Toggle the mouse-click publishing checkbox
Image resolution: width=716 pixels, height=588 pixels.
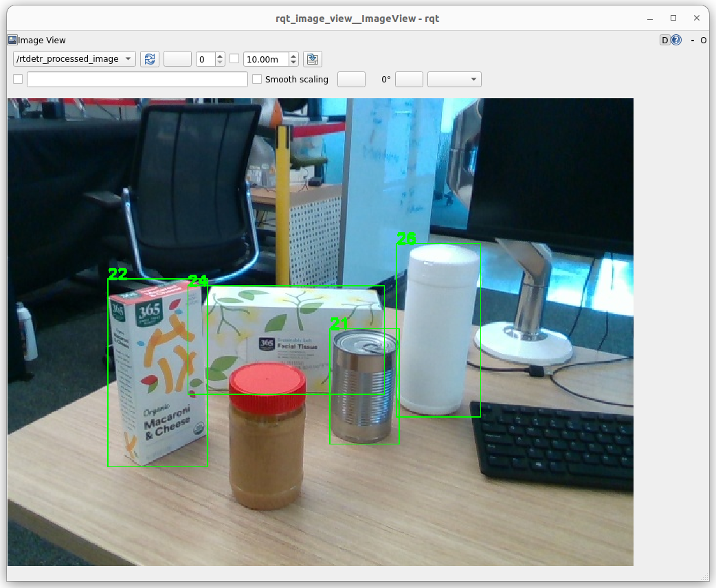(17, 79)
